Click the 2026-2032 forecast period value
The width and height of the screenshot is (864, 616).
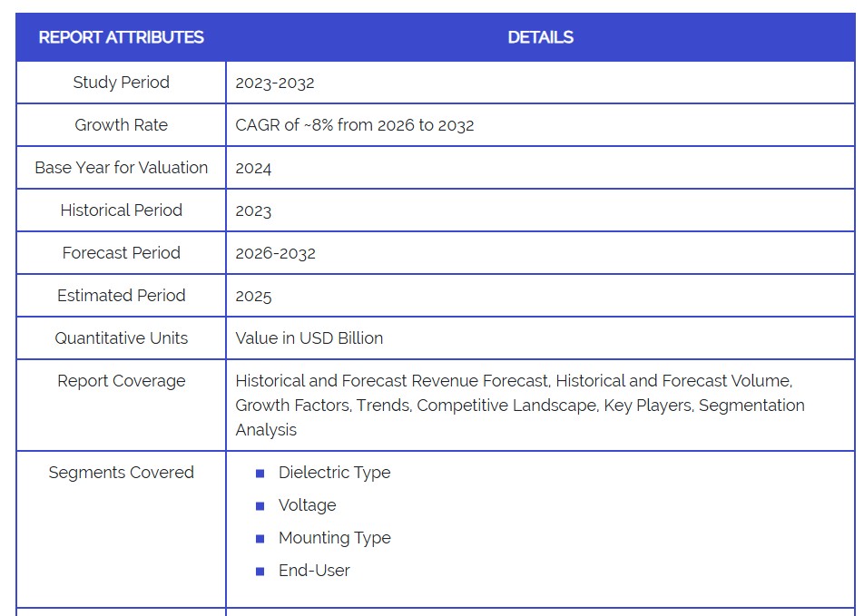[275, 254]
